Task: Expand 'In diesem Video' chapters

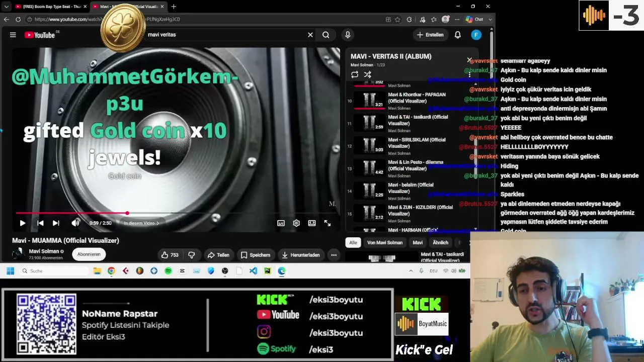Action: click(141, 223)
